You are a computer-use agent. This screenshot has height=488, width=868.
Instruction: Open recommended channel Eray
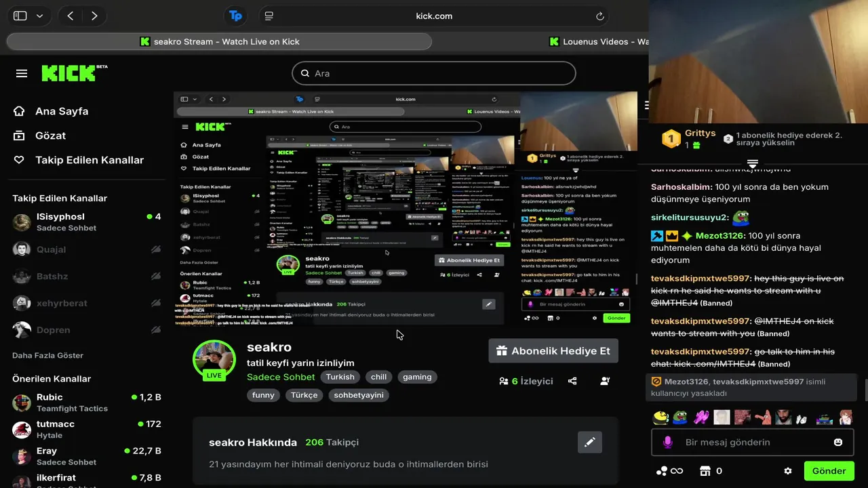tap(87, 456)
